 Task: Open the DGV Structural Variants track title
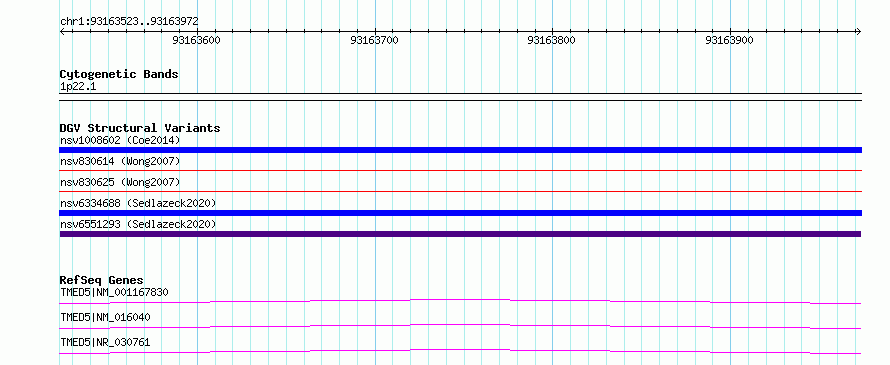pyautogui.click(x=140, y=128)
